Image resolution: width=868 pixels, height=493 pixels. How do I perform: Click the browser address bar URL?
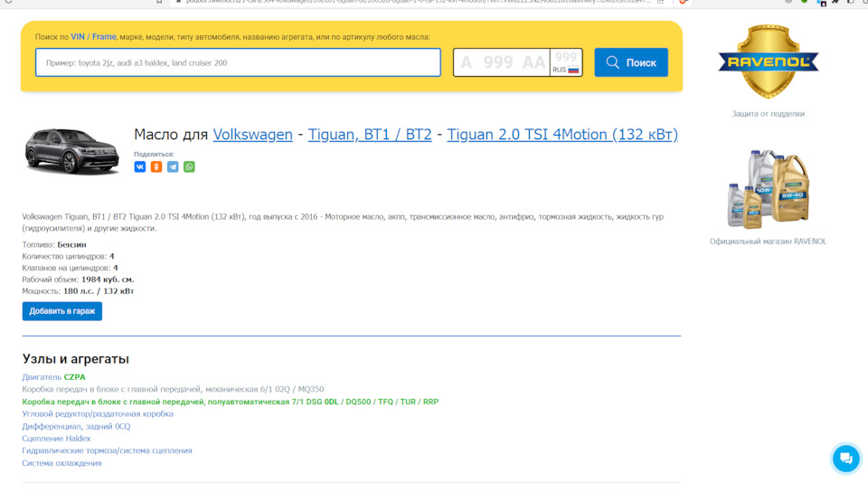(x=418, y=2)
